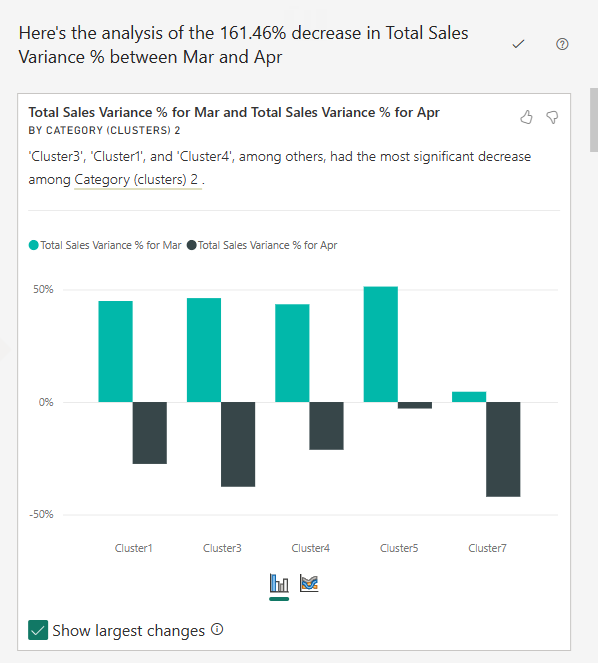598x663 pixels.
Task: Click the dark Apr legend marker
Action: 192,245
